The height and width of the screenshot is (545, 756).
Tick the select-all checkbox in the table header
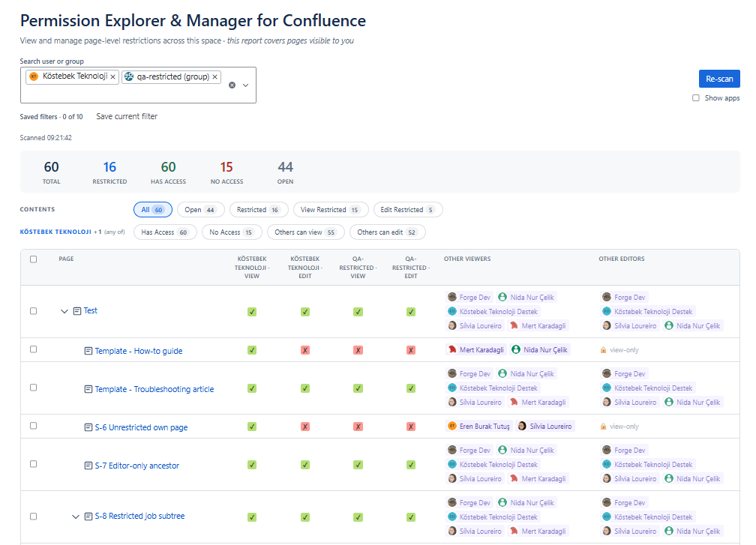point(33,259)
